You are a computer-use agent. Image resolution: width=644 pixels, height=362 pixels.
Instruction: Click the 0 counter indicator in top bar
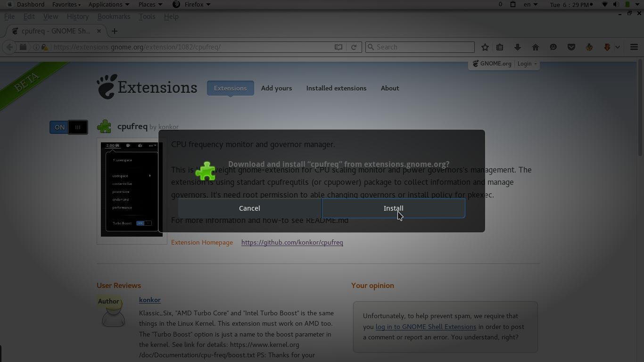pos(500,4)
